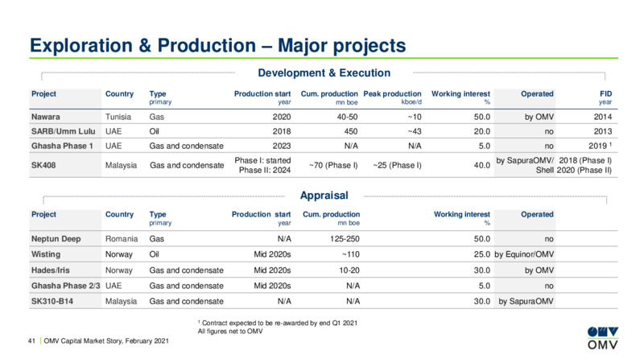Click 'by Equinor/OMV' operator cell
The height and width of the screenshot is (363, 644).
click(x=524, y=254)
